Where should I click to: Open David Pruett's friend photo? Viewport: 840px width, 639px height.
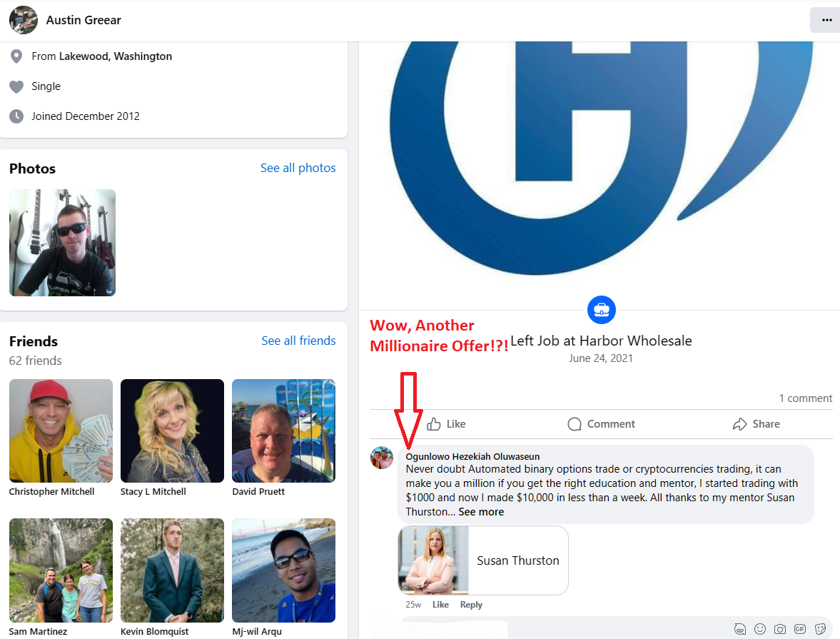click(x=284, y=431)
